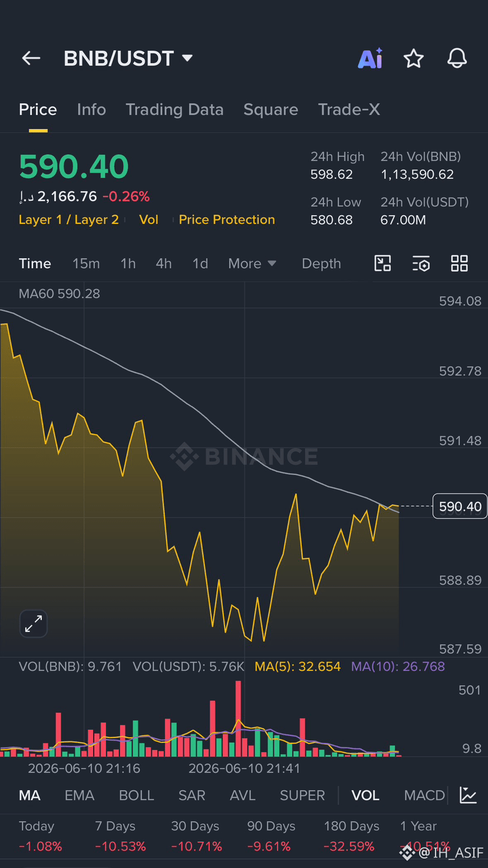The width and height of the screenshot is (488, 868).
Task: Toggle the MACD sub-indicator
Action: pos(424,795)
